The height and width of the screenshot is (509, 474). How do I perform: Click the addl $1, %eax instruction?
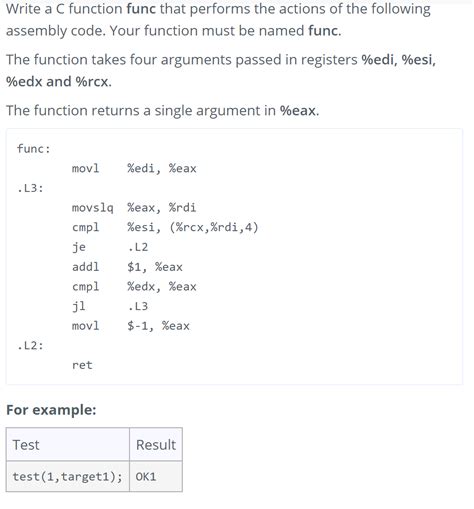click(x=127, y=267)
